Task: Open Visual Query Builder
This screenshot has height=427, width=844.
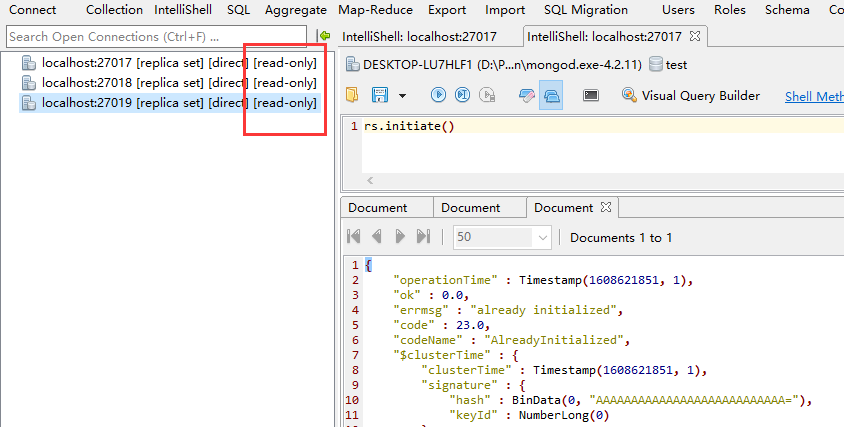Action: coord(700,95)
